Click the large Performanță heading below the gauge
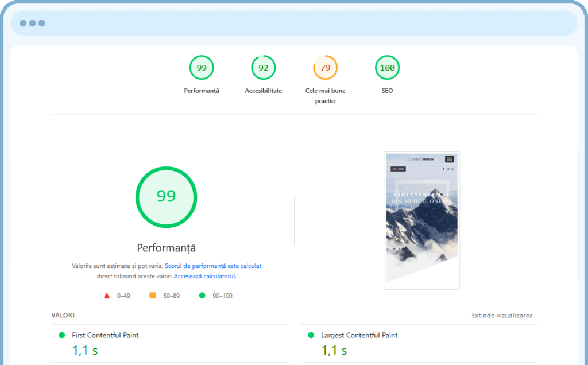 (x=166, y=248)
